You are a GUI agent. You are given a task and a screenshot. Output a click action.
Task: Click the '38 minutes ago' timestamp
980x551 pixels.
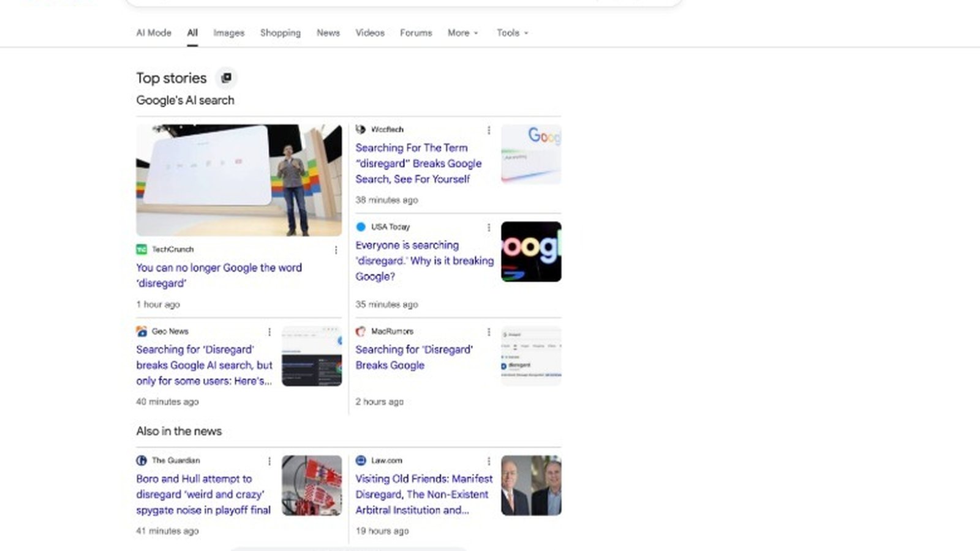386,200
